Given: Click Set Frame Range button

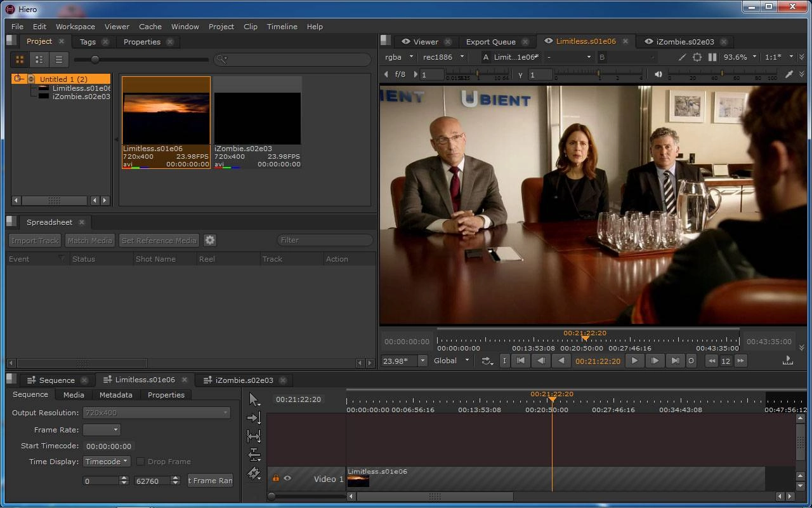Looking at the screenshot, I should pyautogui.click(x=211, y=481).
